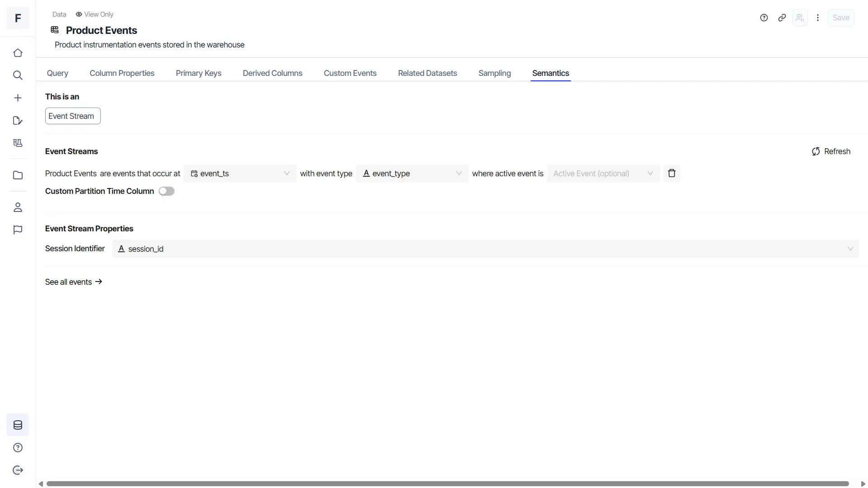Open the event_ts timestamp dropdown
This screenshot has height=488, width=868.
click(240, 174)
